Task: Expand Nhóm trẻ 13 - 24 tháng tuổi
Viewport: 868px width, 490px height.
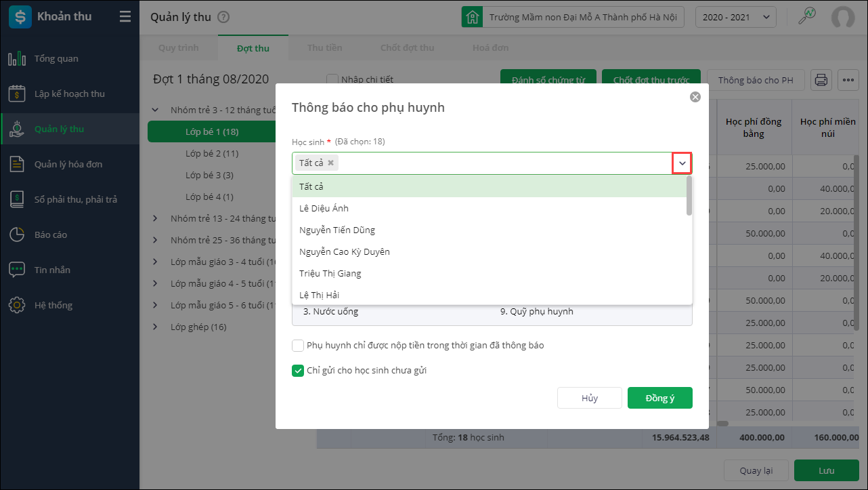Action: click(x=155, y=219)
